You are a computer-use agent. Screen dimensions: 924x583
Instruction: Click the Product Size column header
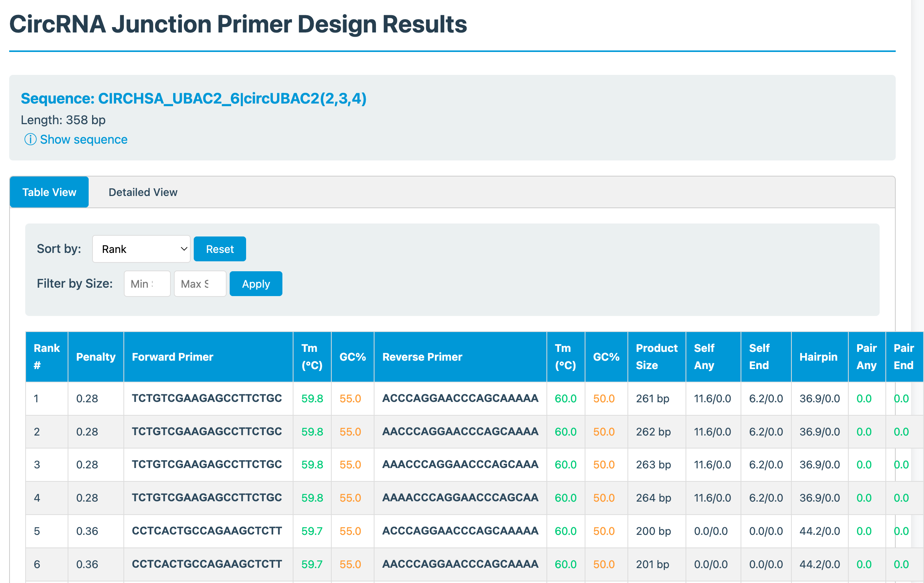tap(656, 357)
